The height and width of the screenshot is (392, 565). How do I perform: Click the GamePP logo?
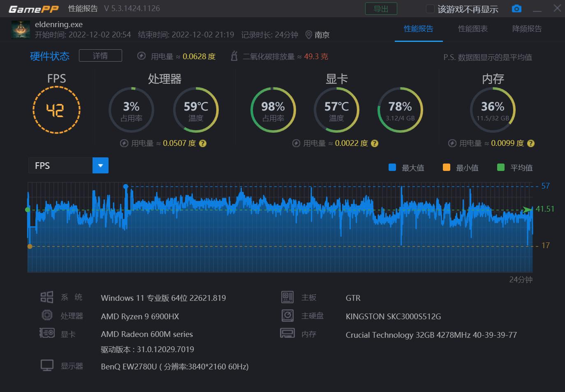(33, 8)
